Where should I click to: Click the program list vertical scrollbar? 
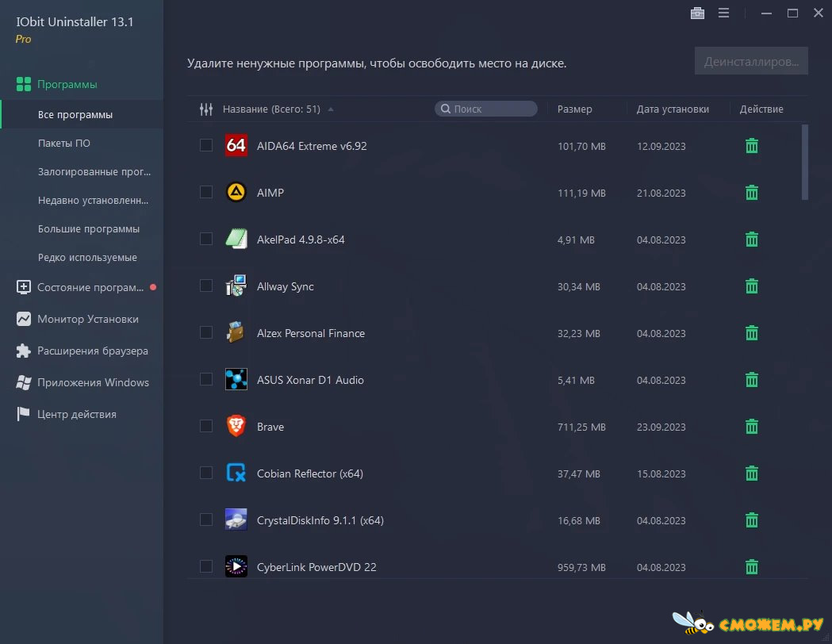[804, 163]
